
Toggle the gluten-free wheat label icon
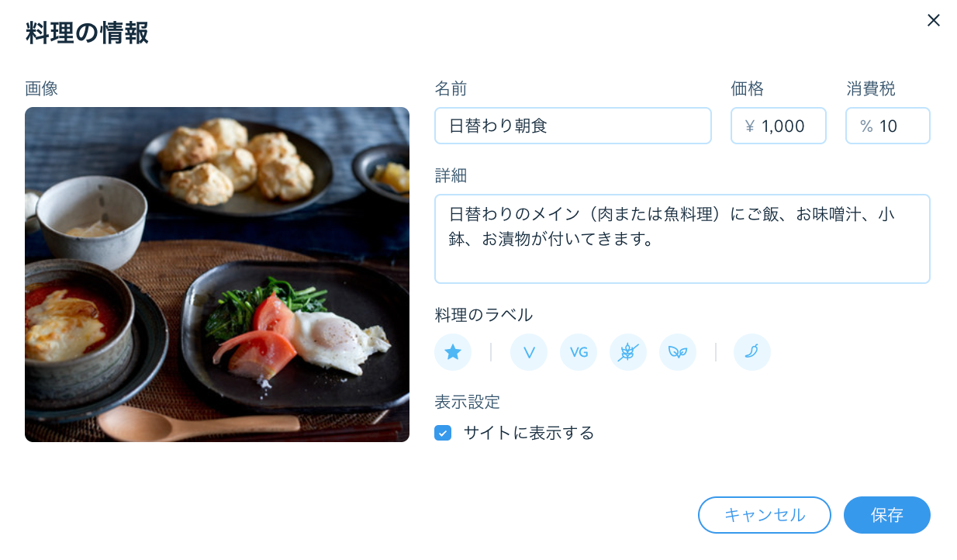(628, 352)
